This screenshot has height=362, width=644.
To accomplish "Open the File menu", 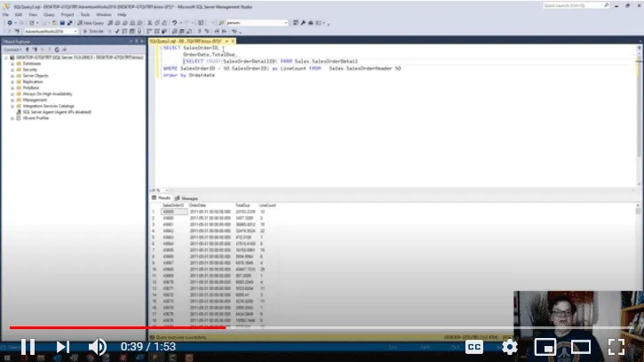I will pos(5,14).
